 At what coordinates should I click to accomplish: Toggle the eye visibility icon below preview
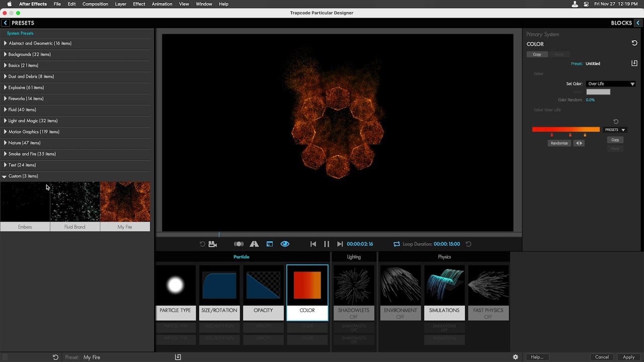[285, 244]
